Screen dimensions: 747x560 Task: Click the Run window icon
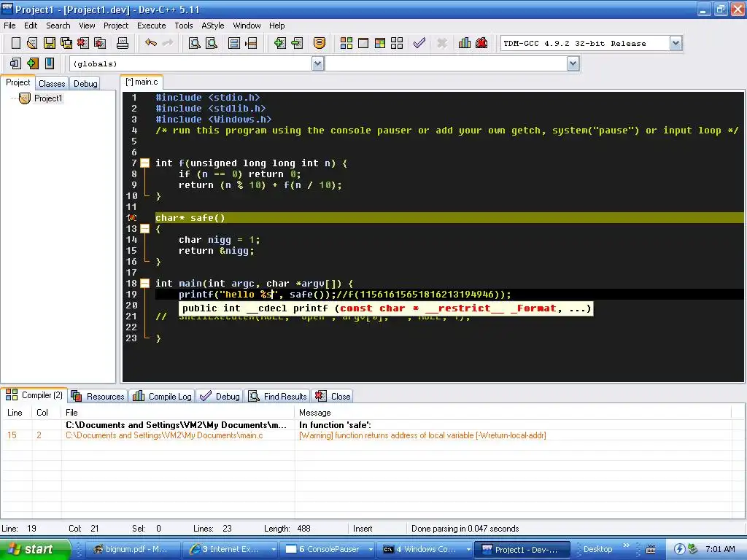click(363, 43)
